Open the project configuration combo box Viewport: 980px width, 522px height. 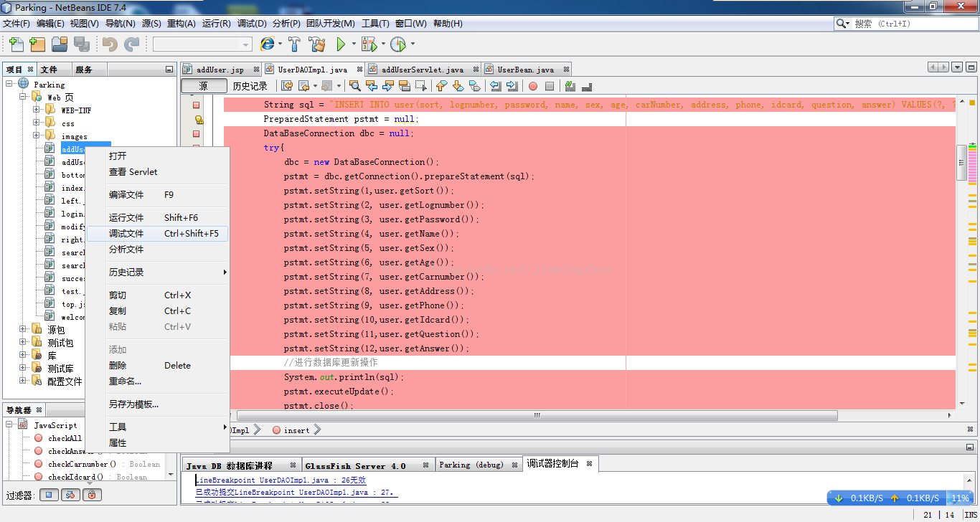click(x=202, y=44)
